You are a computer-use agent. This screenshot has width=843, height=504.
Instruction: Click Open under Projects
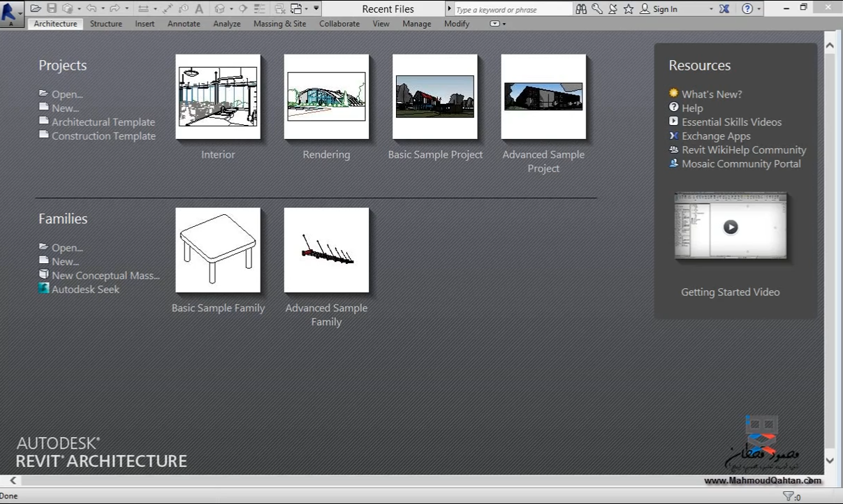coord(67,94)
